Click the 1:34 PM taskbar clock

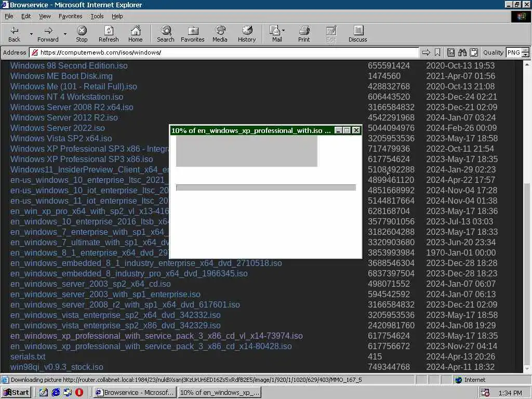(x=510, y=393)
